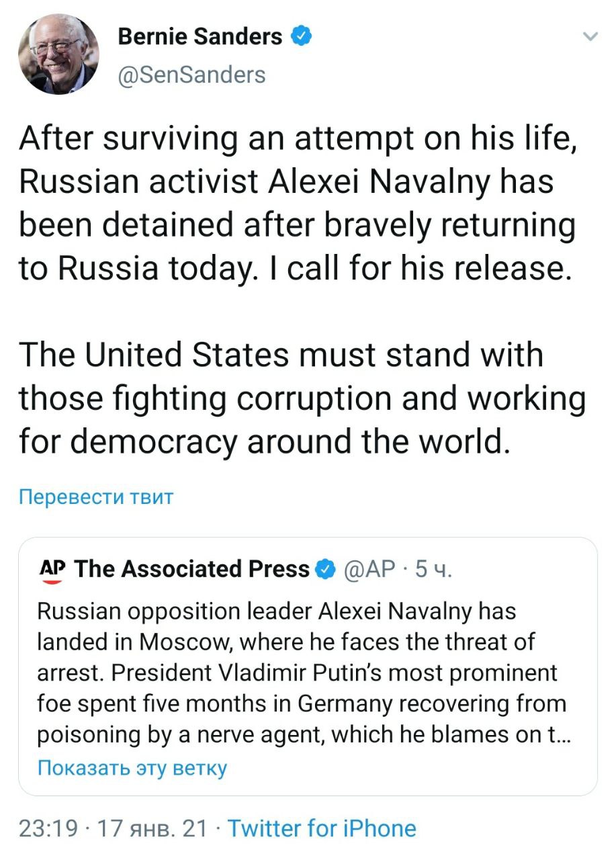
Task: Click the @AP handle in quoted tweet
Action: [369, 570]
